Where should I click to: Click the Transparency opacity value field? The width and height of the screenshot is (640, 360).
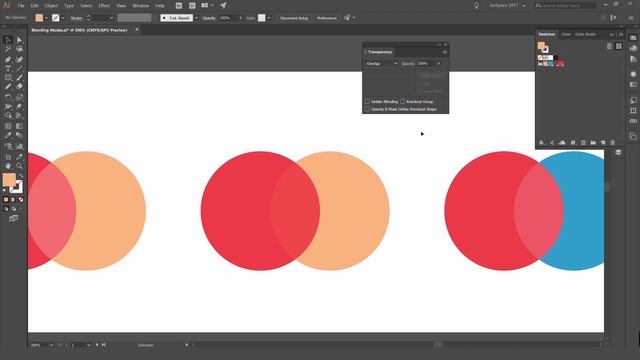click(x=425, y=64)
